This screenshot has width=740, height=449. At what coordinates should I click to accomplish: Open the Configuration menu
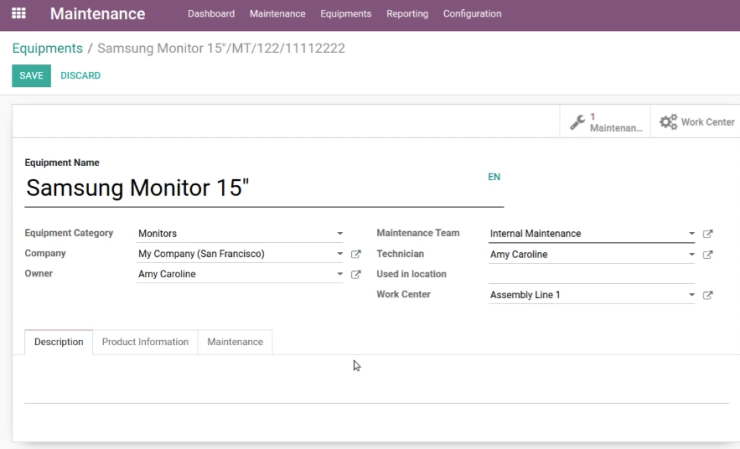472,14
